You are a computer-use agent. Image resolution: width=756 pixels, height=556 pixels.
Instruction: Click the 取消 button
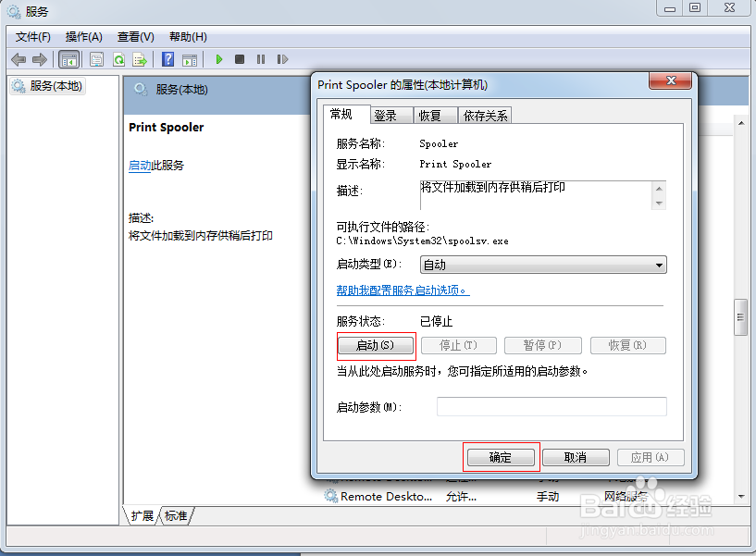576,457
